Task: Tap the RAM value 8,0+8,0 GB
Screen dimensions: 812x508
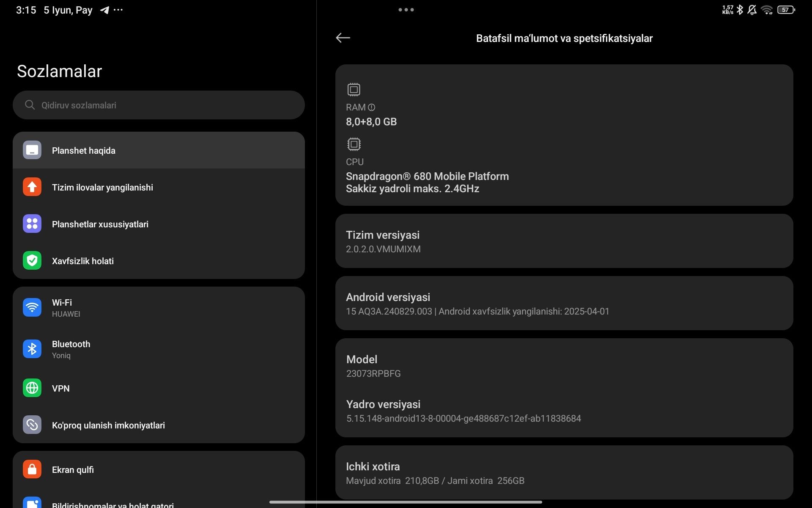Action: pos(371,122)
